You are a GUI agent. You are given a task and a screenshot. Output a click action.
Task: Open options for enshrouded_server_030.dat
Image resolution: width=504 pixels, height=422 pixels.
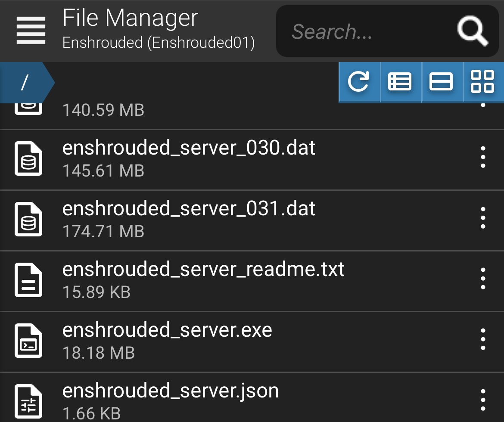483,157
